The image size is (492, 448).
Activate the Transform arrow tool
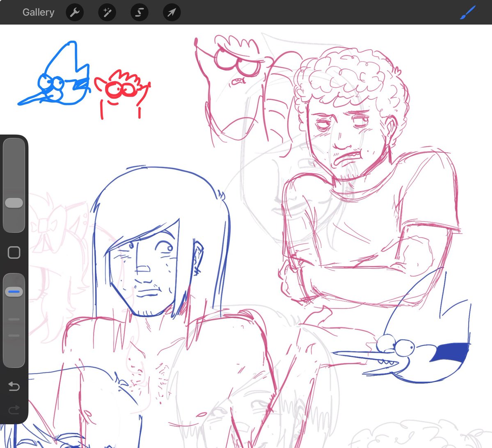[172, 13]
